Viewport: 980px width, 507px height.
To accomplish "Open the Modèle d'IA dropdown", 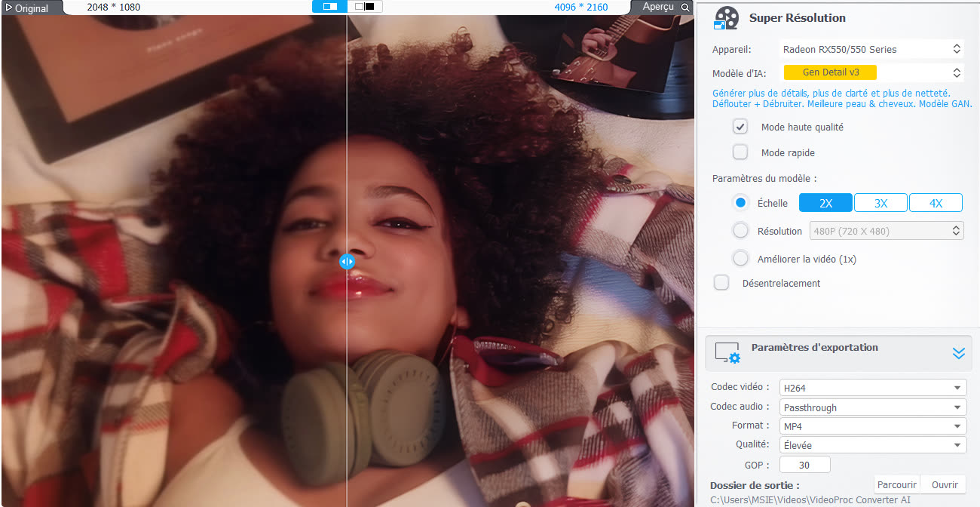I will [871, 72].
